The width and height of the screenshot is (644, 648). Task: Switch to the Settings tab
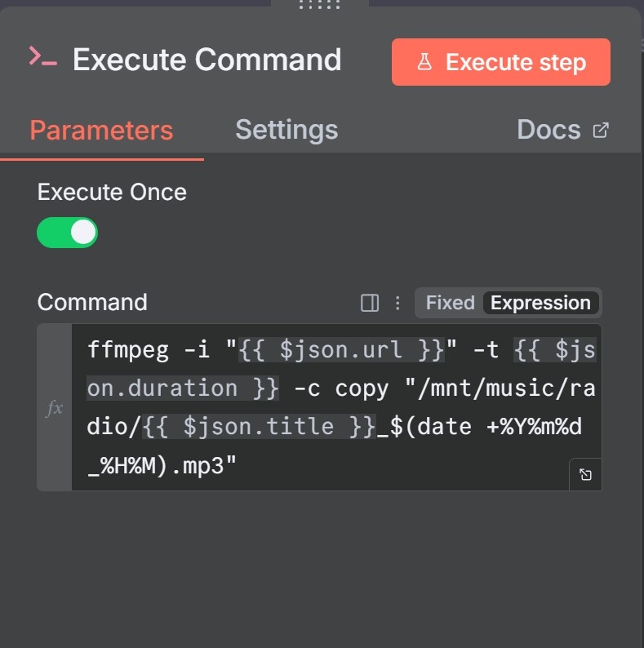[286, 130]
